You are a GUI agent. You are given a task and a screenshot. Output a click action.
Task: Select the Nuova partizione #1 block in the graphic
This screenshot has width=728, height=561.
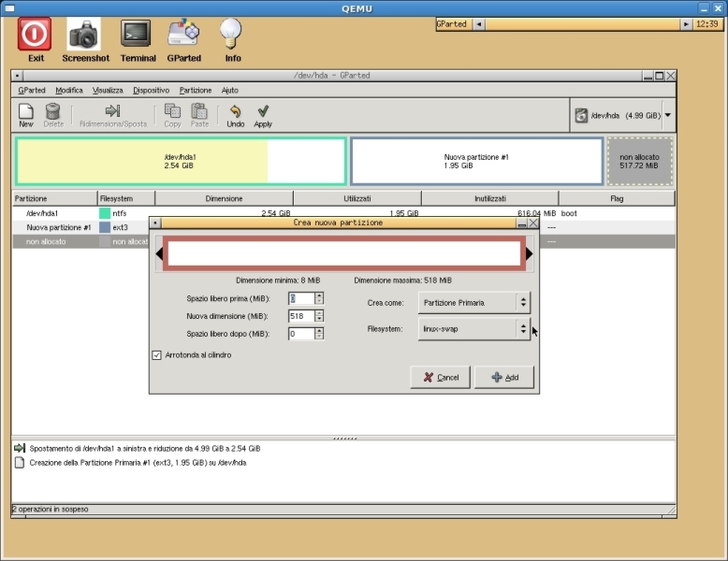477,162
